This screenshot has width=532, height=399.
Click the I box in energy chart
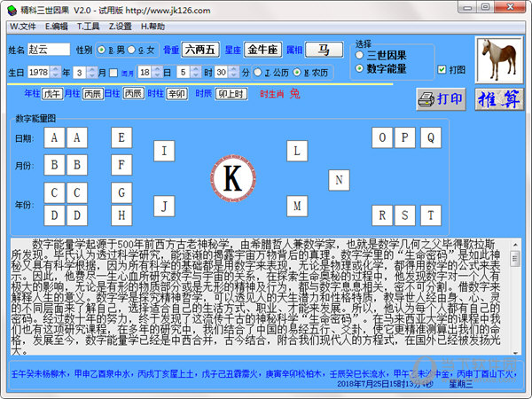(164, 151)
